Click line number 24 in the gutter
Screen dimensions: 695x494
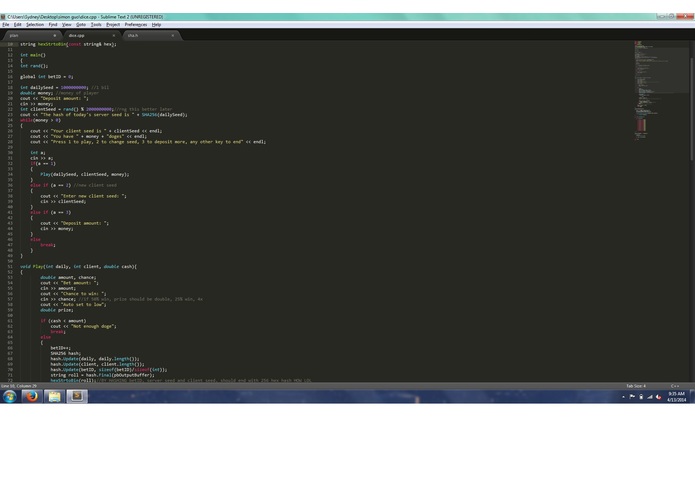coord(10,120)
